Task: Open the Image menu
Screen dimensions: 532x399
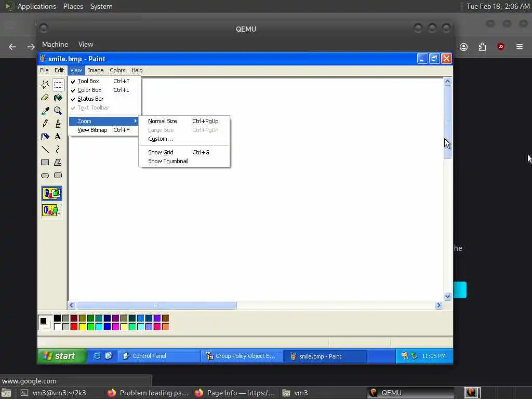Action: point(96,70)
